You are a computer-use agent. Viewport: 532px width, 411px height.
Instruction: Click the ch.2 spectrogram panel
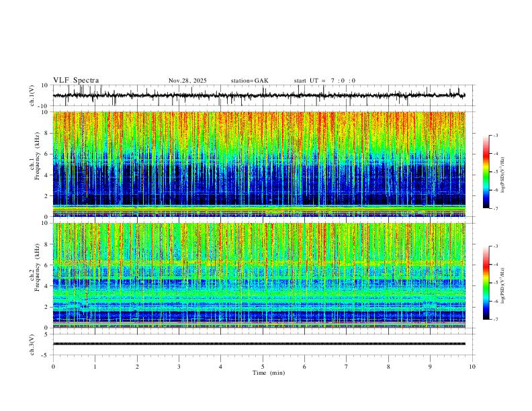click(259, 275)
